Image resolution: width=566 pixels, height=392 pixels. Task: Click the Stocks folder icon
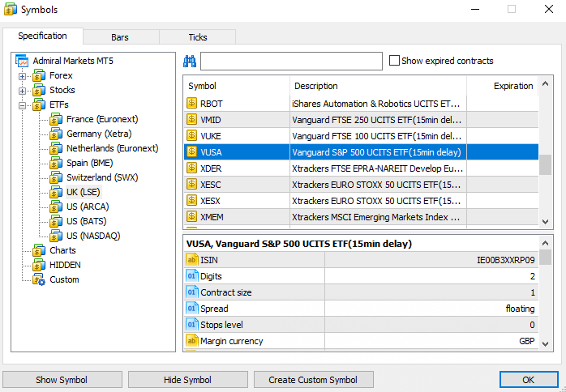pyautogui.click(x=39, y=90)
